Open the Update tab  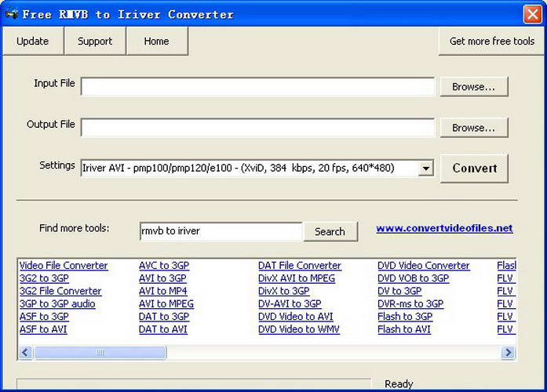pyautogui.click(x=33, y=41)
